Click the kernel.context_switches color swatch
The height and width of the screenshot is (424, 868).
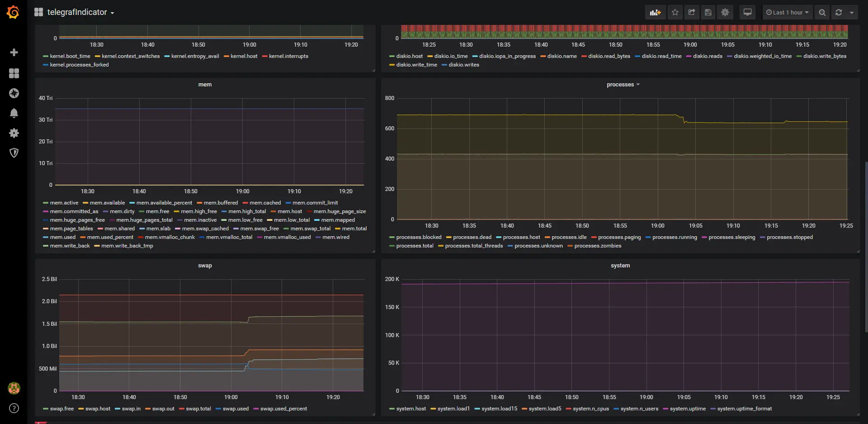click(98, 57)
